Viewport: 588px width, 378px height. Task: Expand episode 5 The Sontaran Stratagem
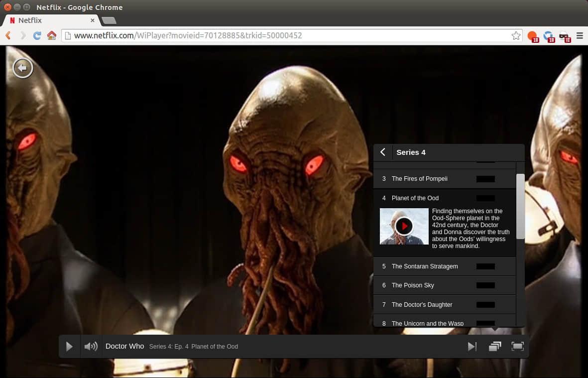tap(424, 266)
